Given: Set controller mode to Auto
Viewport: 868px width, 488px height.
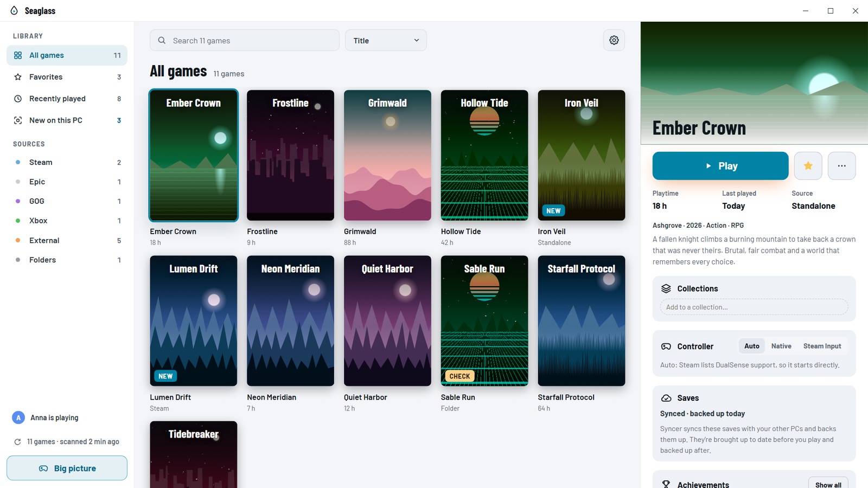Looking at the screenshot, I should pos(752,346).
